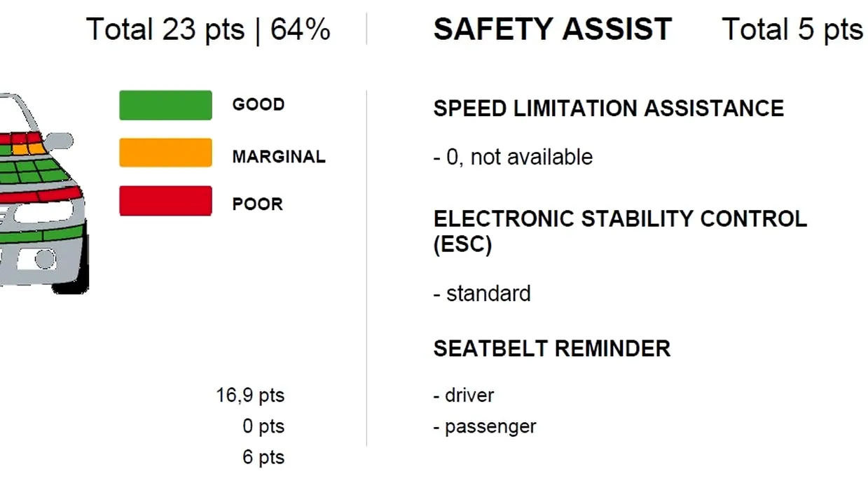Click the Total 5 pts score text

[792, 29]
